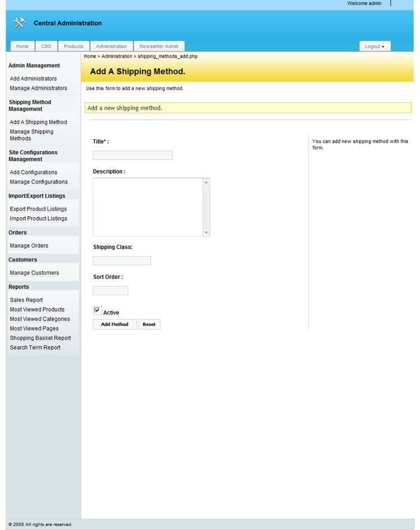
Task: Open Search Term Report
Action: tap(35, 348)
